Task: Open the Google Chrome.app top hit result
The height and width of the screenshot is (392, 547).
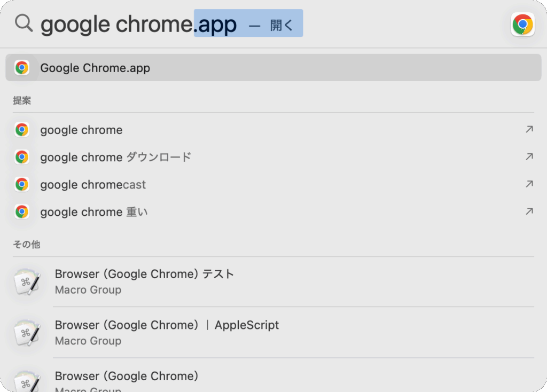Action: (x=95, y=68)
